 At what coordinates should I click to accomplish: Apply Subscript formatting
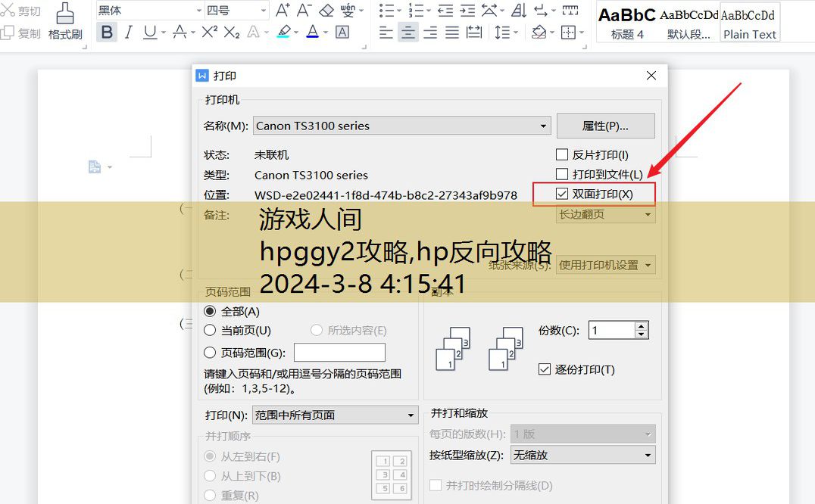pyautogui.click(x=232, y=33)
